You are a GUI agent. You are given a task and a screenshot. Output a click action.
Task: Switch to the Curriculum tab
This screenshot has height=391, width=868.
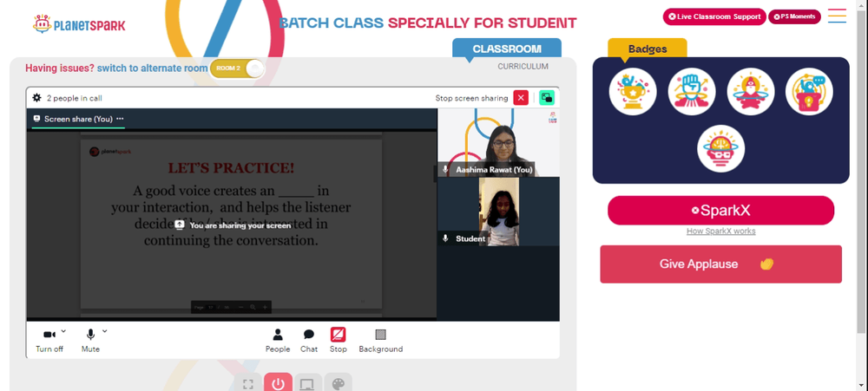[x=523, y=67]
